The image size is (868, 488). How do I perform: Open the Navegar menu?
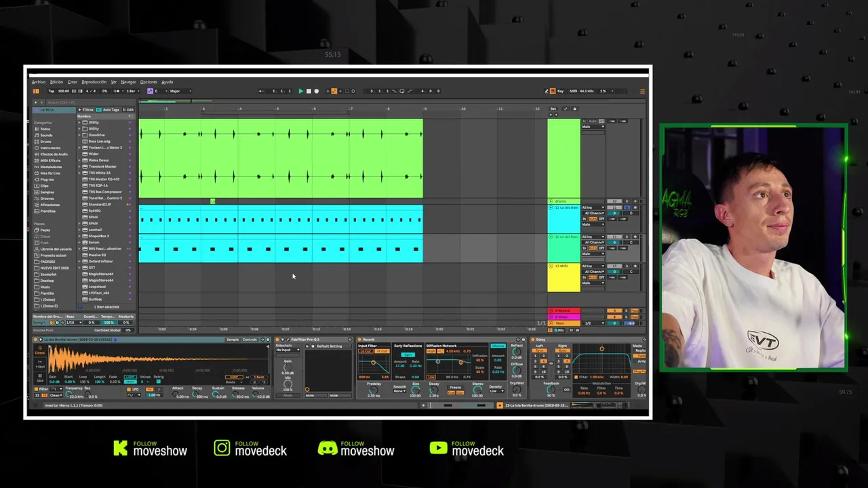pyautogui.click(x=128, y=82)
